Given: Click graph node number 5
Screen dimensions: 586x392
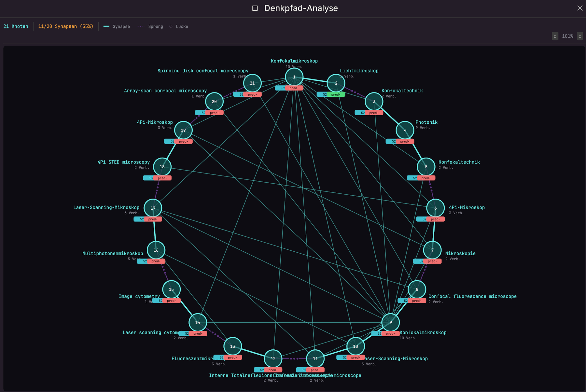Looking at the screenshot, I should [426, 167].
